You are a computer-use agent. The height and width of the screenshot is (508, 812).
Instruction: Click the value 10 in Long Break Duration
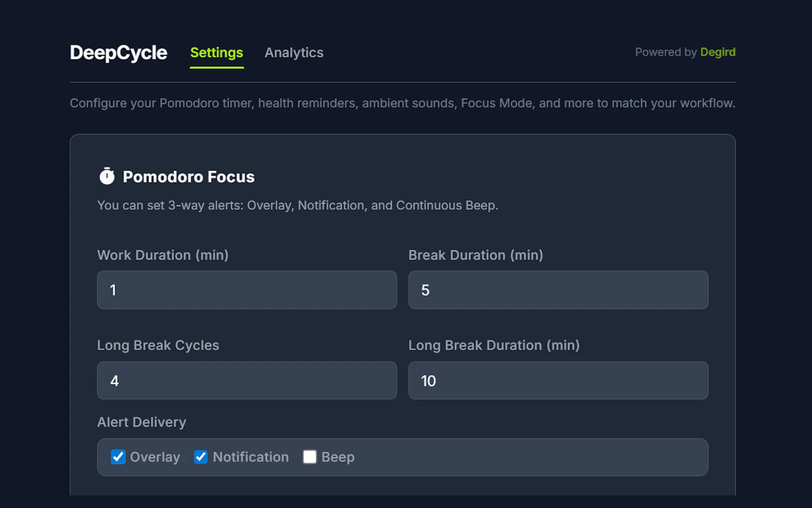429,380
